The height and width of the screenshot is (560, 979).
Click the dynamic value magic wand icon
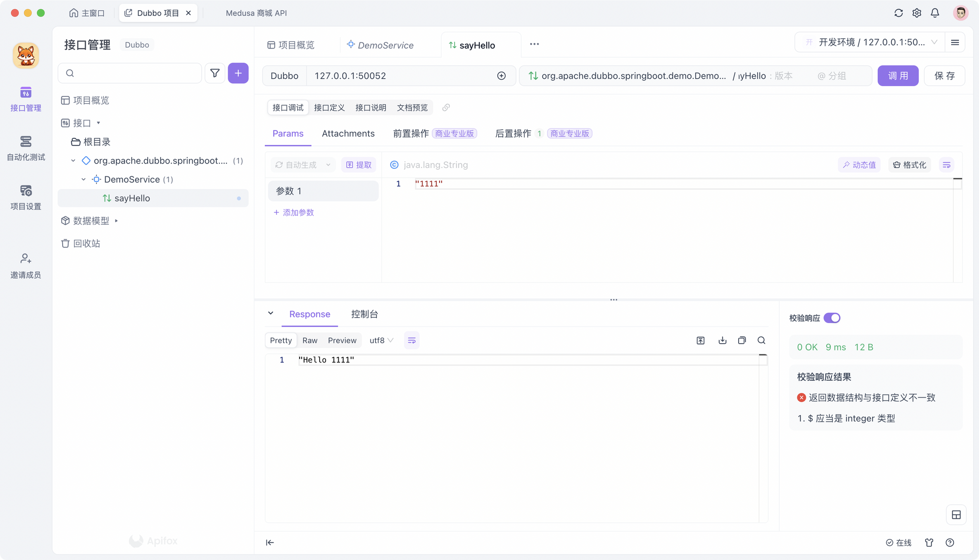(846, 164)
